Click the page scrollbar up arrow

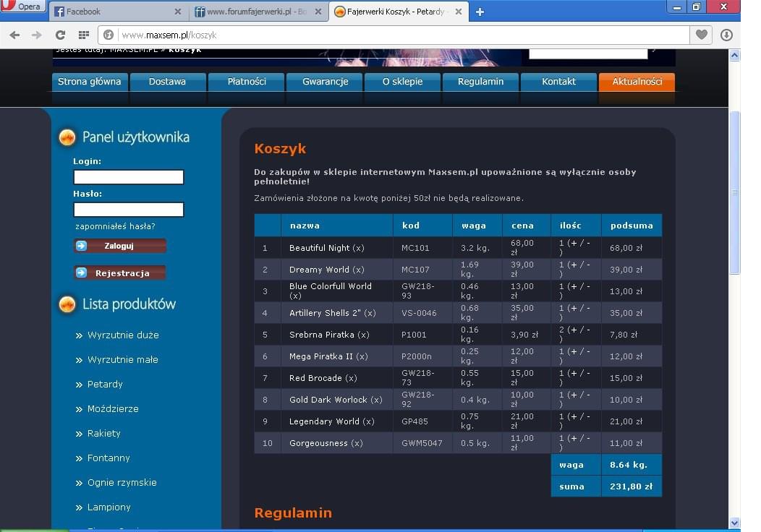[x=734, y=55]
